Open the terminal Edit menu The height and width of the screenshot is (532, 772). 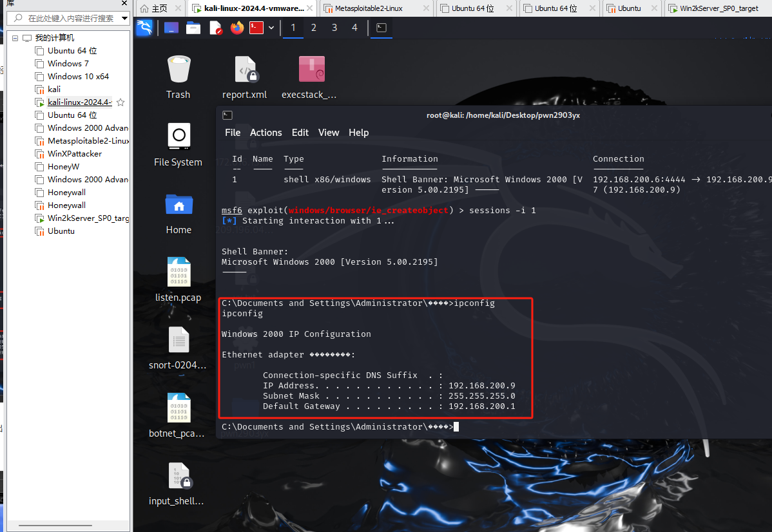(300, 133)
